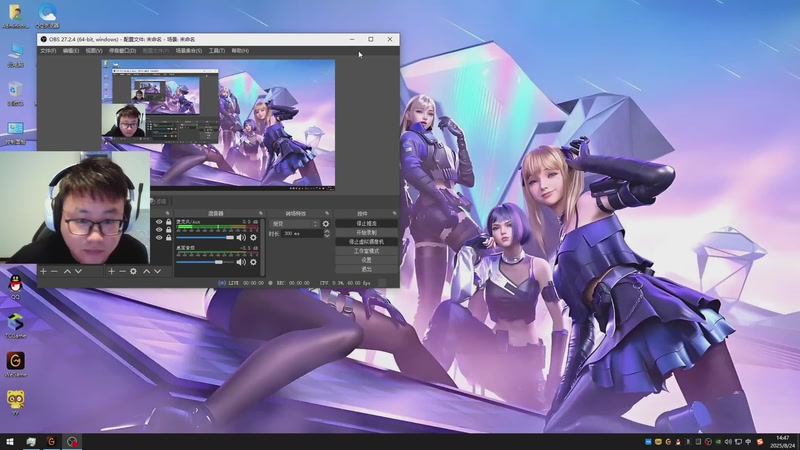The image size is (800, 450).
Task: Click the LIVE 00:00:00 status text
Action: [246, 283]
